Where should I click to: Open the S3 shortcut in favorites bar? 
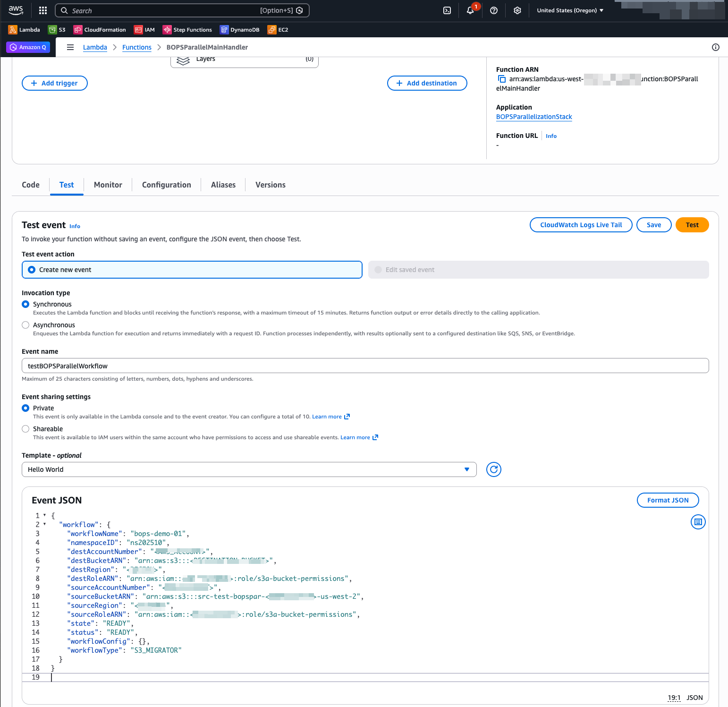pyautogui.click(x=57, y=30)
